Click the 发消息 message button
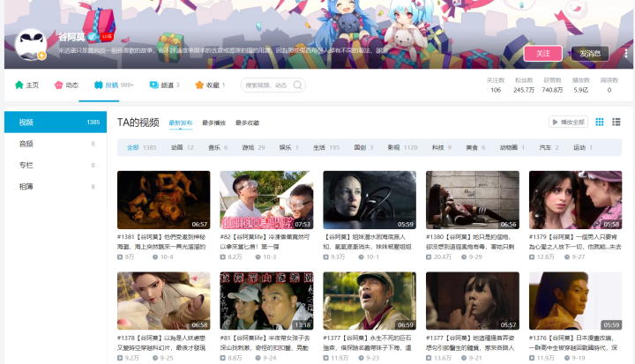The image size is (635, 364). tap(589, 54)
